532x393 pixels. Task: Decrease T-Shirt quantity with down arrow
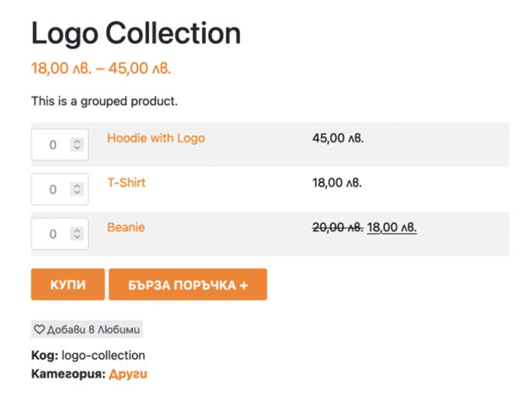(x=77, y=193)
